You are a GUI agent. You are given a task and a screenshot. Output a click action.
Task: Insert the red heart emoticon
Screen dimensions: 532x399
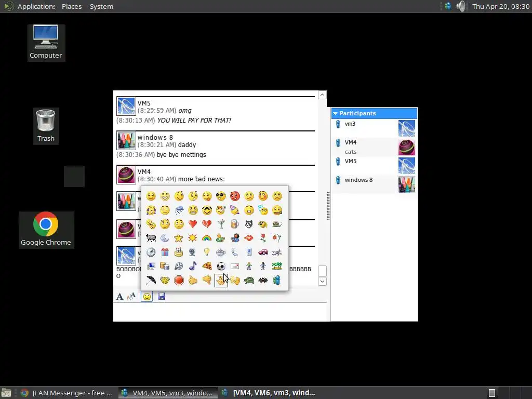click(x=193, y=224)
